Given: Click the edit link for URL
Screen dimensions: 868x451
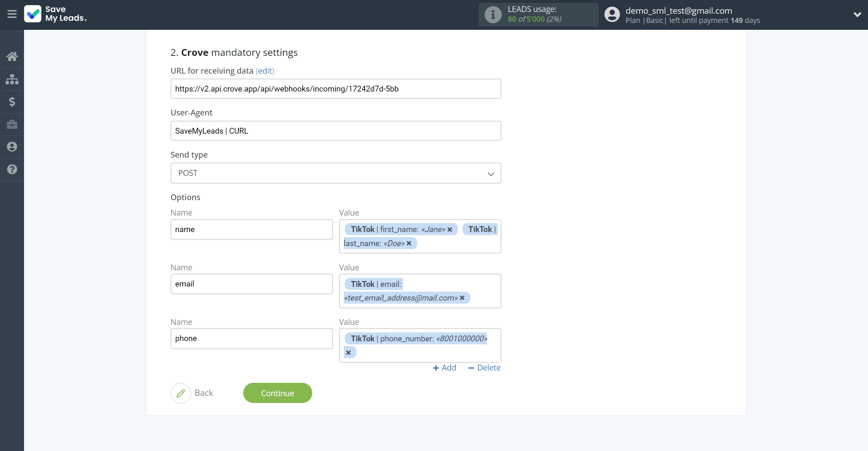Looking at the screenshot, I should tap(265, 71).
